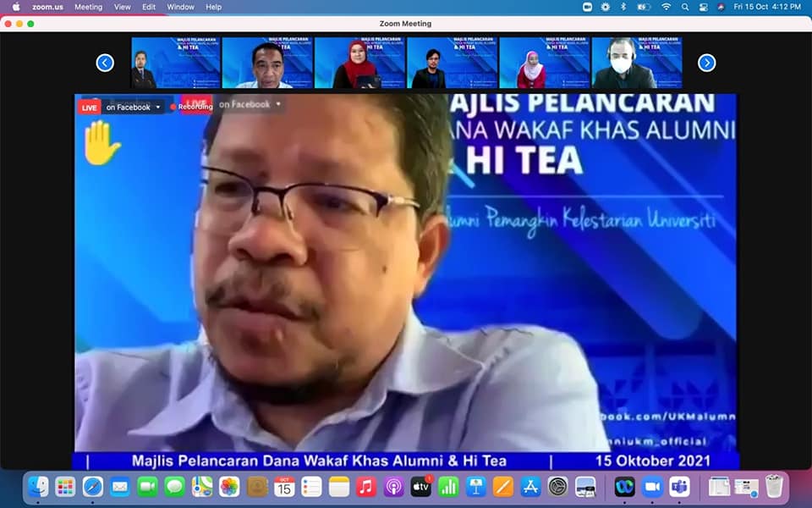Open Control Center toggles in menu bar
Image resolution: width=812 pixels, height=508 pixels.
click(703, 7)
